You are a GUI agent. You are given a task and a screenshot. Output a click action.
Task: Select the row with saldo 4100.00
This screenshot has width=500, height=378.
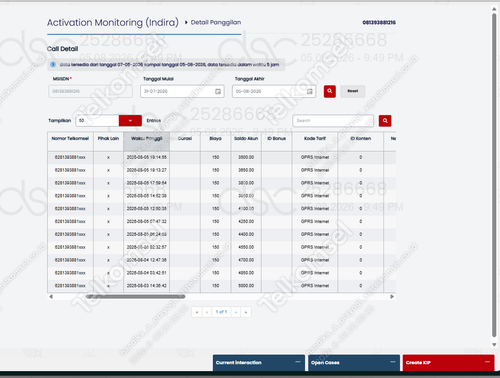point(222,209)
